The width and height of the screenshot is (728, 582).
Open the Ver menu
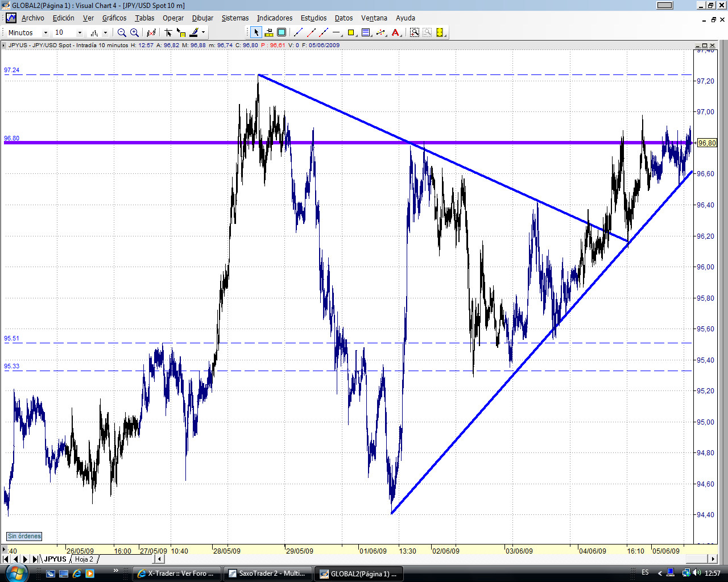88,18
